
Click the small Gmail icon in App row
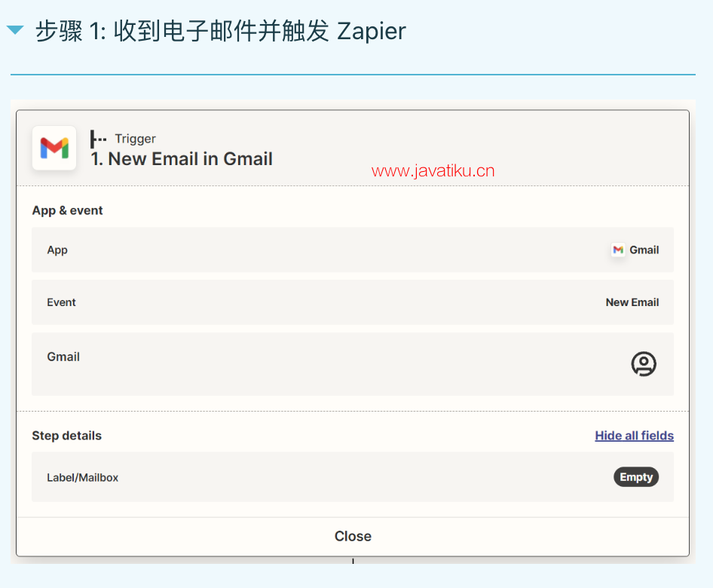[618, 250]
